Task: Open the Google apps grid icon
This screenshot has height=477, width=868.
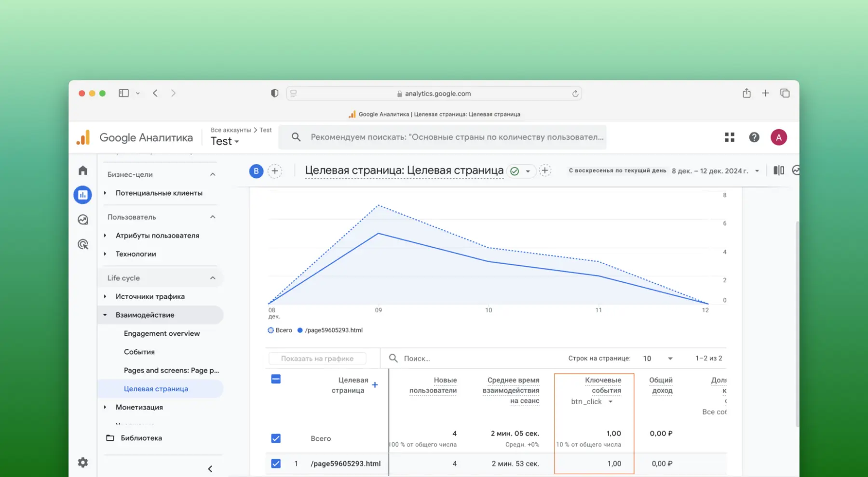Action: pos(730,137)
